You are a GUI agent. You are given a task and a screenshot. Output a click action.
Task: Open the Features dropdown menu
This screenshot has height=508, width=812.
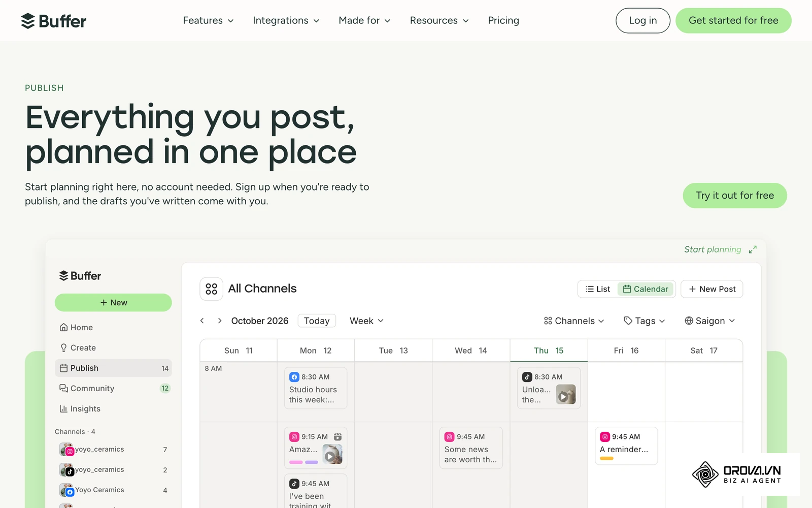208,21
